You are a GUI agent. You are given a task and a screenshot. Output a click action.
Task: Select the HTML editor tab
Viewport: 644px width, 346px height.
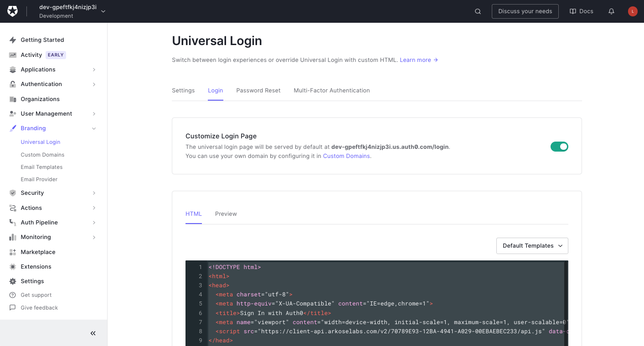click(x=194, y=214)
